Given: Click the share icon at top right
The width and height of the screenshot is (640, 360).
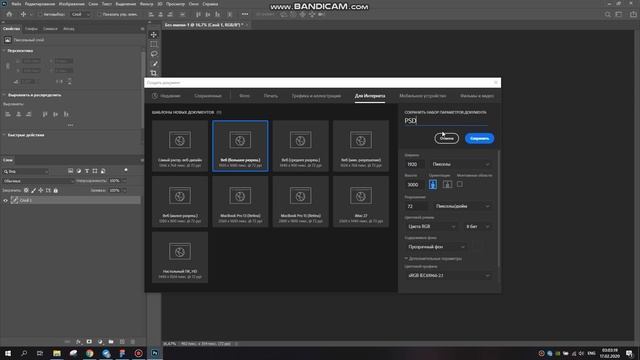Looking at the screenshot, I should tap(633, 14).
